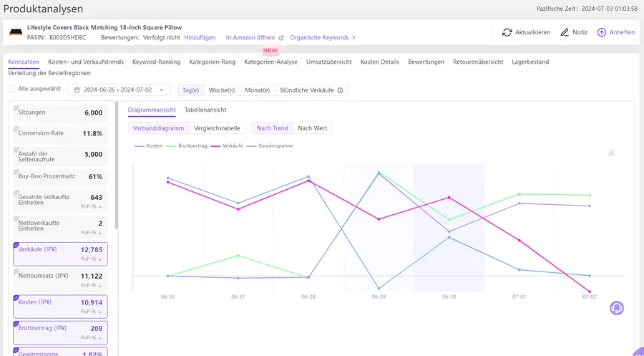Click the Aktualisieren refresh icon
The image size is (644, 356).
pos(507,32)
